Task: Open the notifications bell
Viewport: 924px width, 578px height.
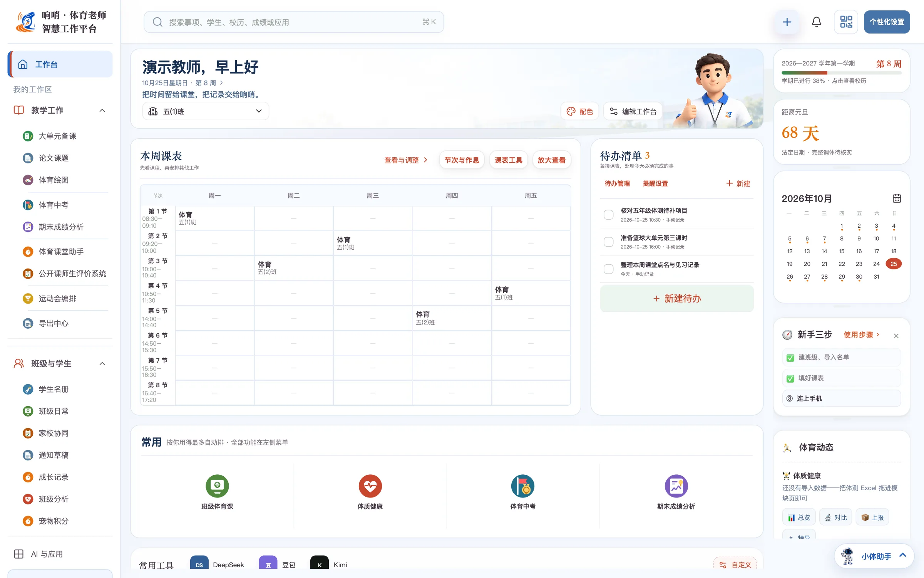Action: point(816,22)
